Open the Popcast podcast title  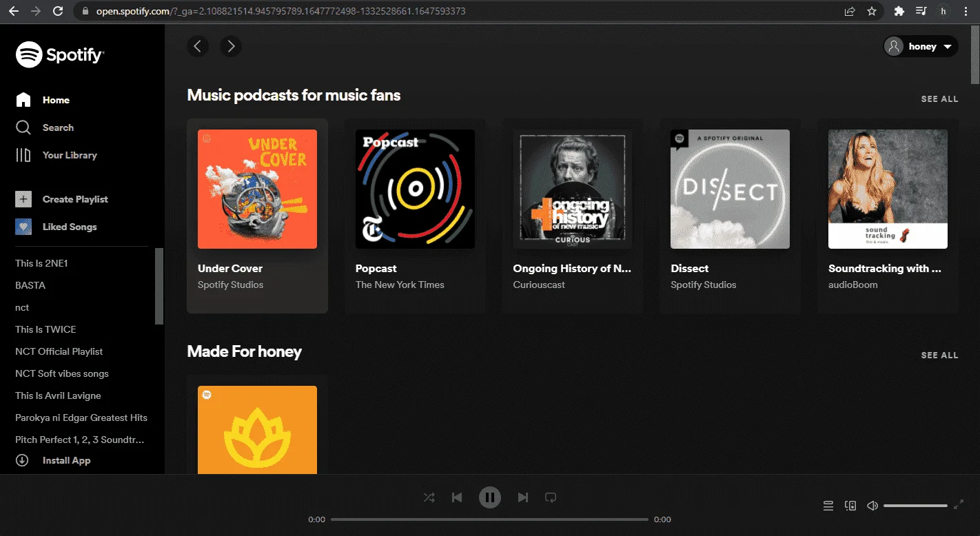tap(376, 269)
